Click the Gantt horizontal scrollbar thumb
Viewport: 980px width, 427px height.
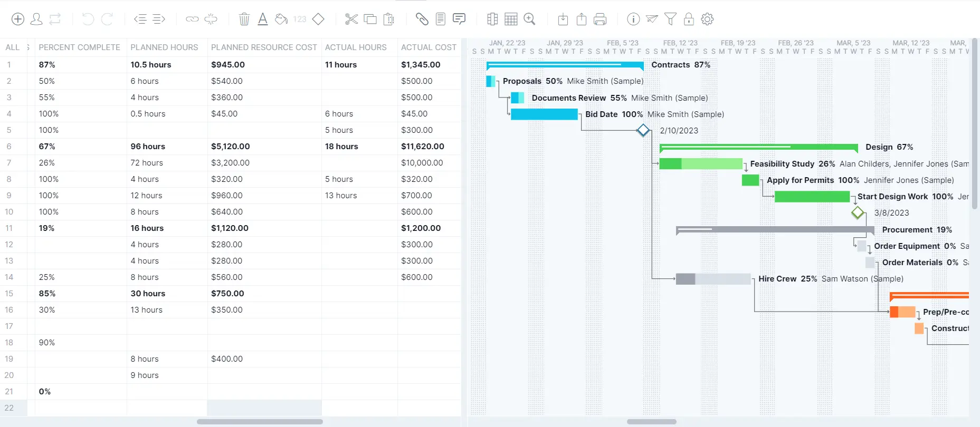(651, 422)
